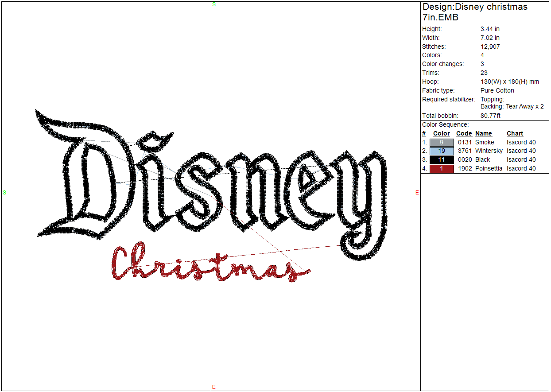Click the green S marker at top
The image size is (551, 392).
pyautogui.click(x=214, y=4)
